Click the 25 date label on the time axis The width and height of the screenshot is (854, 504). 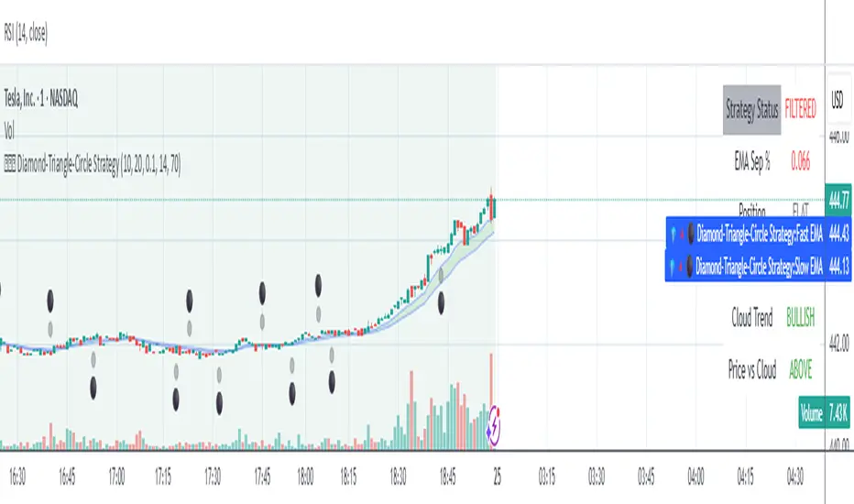tap(497, 477)
